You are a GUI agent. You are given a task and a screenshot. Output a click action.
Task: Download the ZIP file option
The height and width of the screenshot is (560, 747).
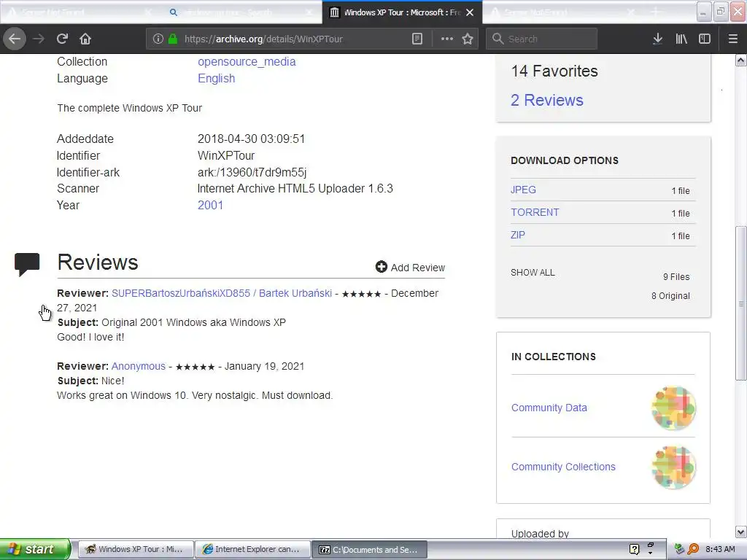pyautogui.click(x=518, y=235)
